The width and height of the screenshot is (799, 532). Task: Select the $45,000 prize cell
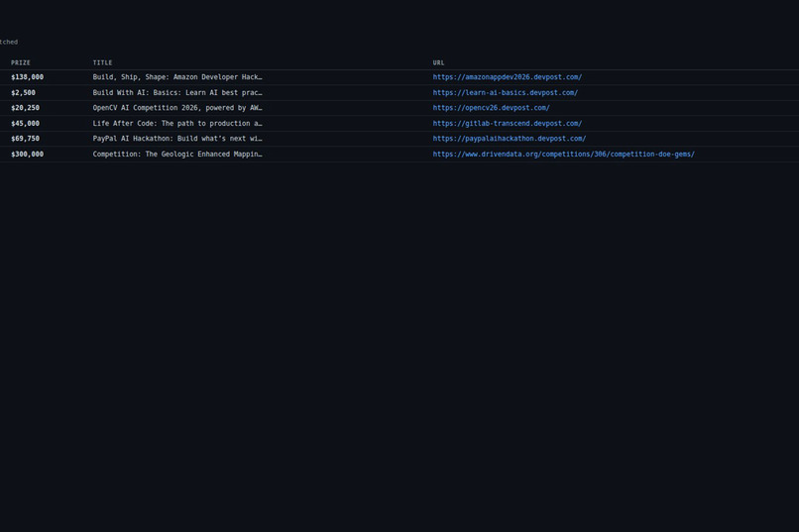point(26,123)
